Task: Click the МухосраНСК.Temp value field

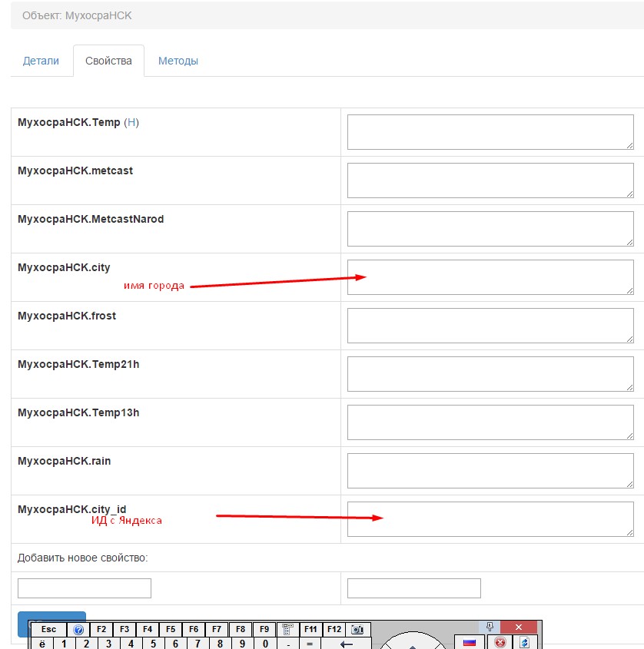Action: click(x=490, y=132)
